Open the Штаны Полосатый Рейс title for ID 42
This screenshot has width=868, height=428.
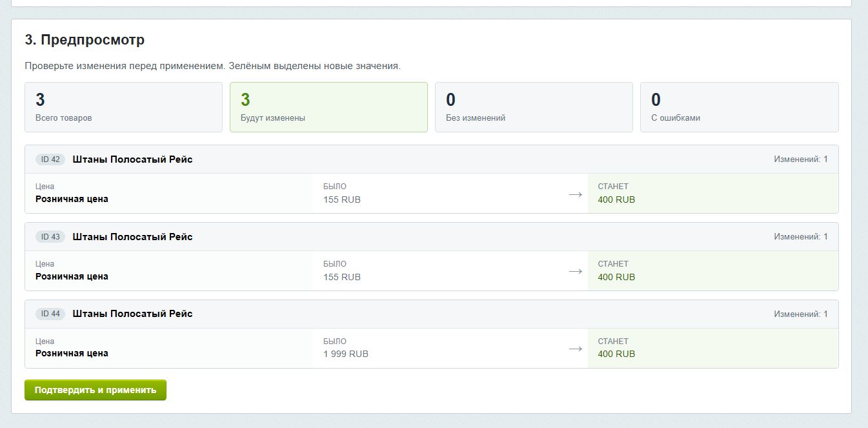tap(133, 159)
